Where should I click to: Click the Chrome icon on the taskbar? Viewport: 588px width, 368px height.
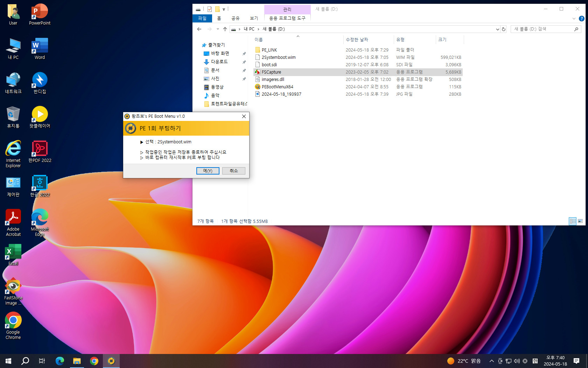(x=94, y=361)
